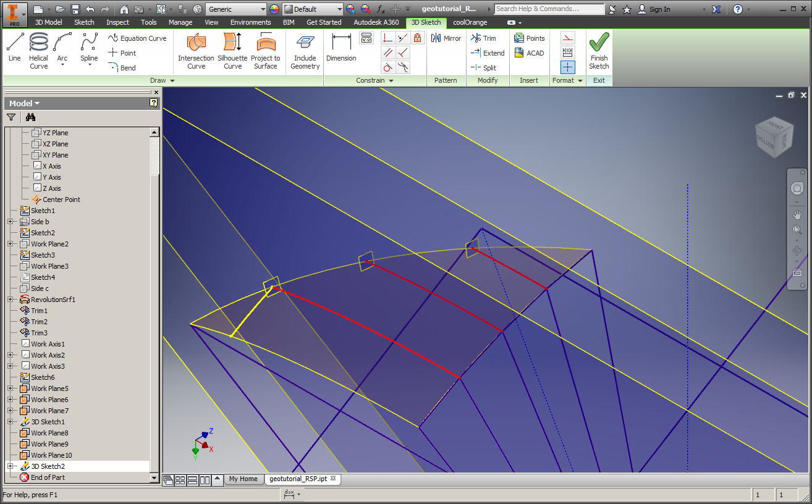Toggle the Driven Dimension format button
This screenshot has width=812, height=504.
(x=568, y=52)
